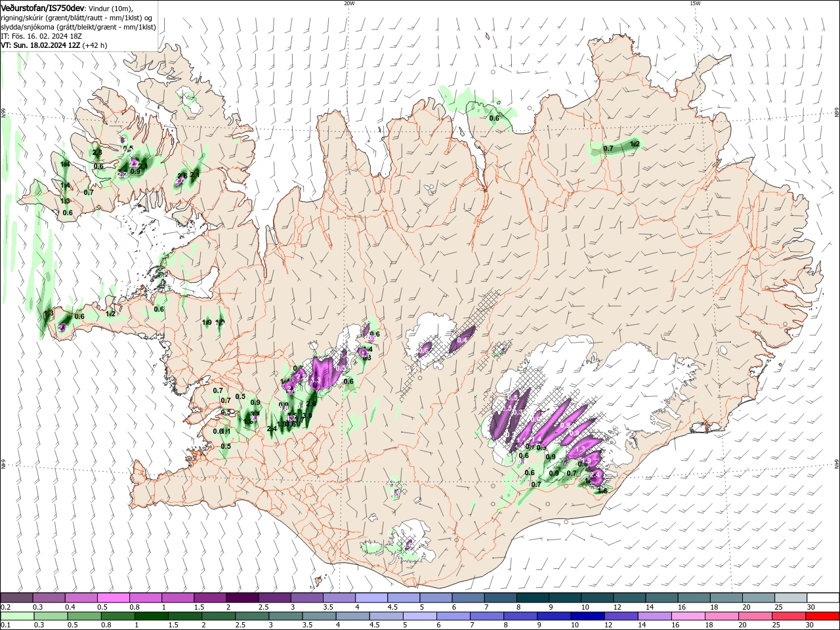
Task: Pick the darkest purple swatch labeled 2 in upper legend
Action: coord(242,598)
